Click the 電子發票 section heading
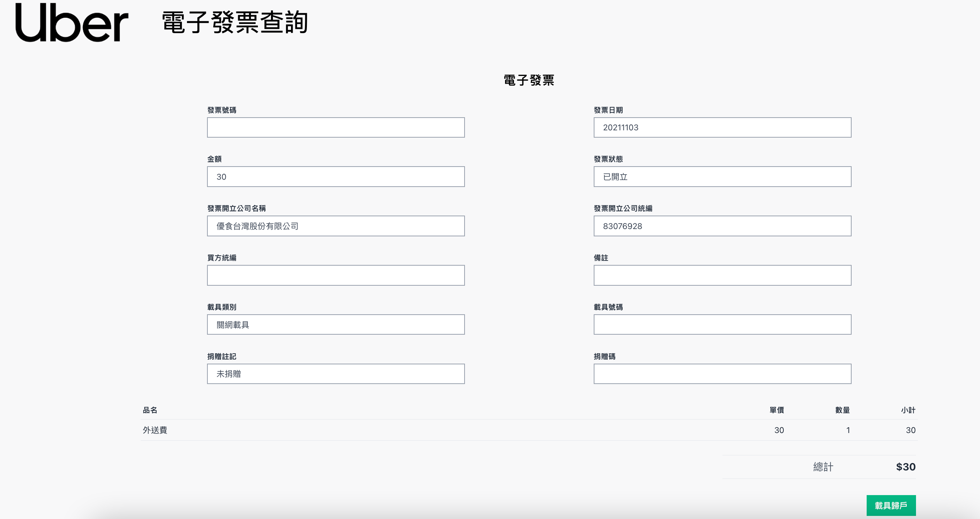 [x=529, y=80]
